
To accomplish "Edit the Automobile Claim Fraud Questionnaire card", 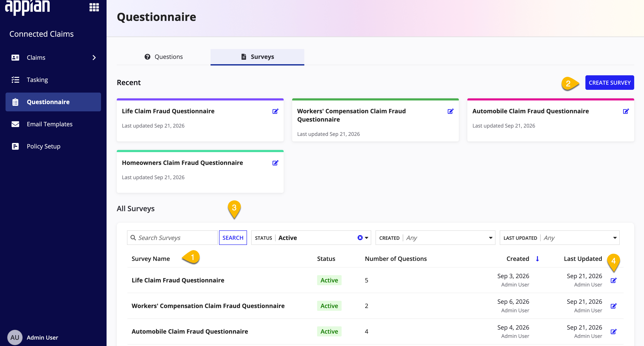I will (626, 111).
